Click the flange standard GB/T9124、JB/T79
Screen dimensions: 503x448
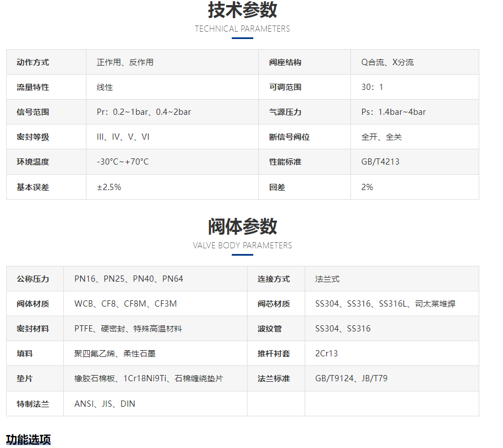coord(351,378)
